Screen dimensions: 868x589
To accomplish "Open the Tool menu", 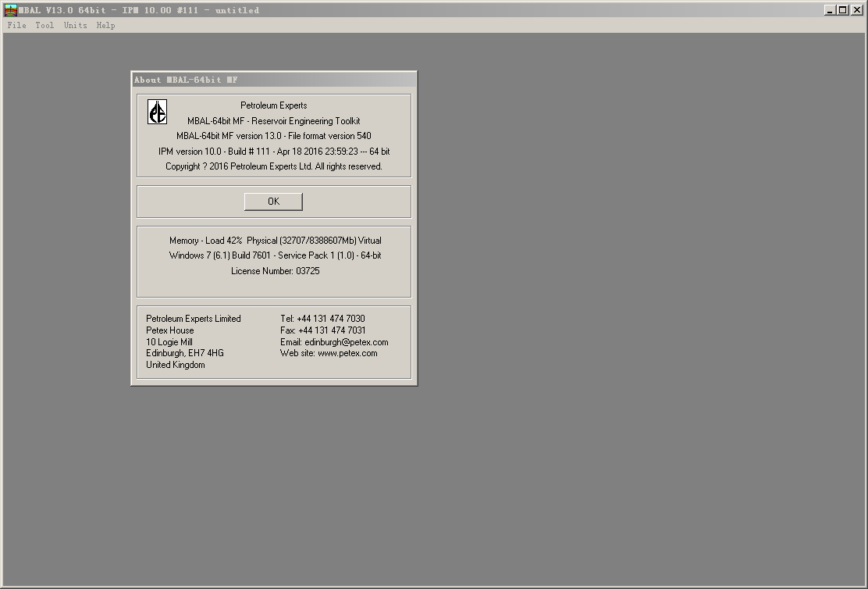I will point(44,25).
